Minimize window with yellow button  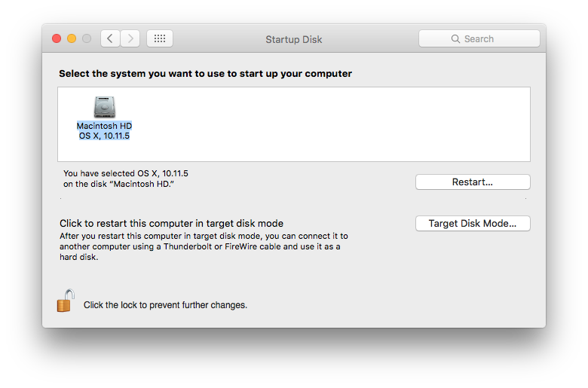(x=72, y=38)
